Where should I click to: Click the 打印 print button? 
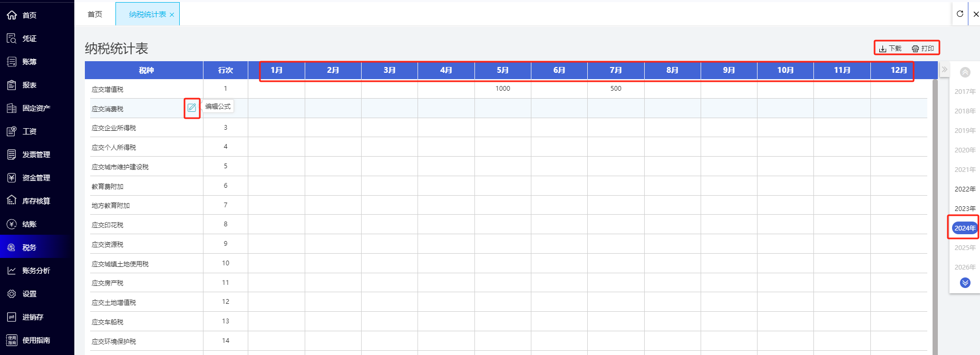(923, 49)
